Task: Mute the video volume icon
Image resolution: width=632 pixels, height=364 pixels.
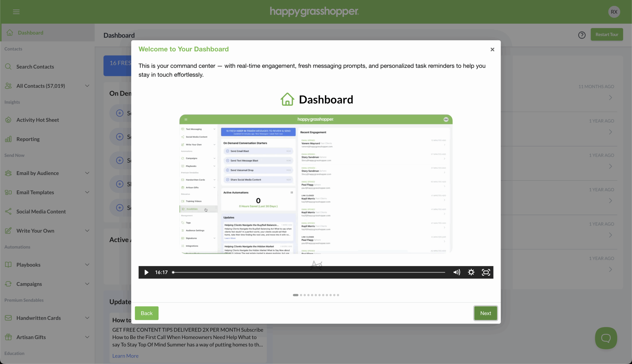Action: pyautogui.click(x=456, y=272)
